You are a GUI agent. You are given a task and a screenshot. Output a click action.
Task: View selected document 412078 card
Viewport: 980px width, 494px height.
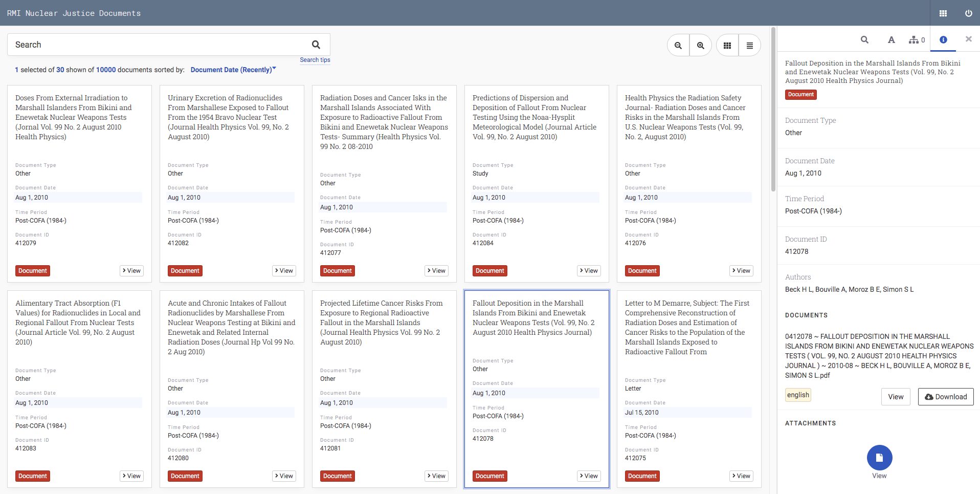pos(589,476)
